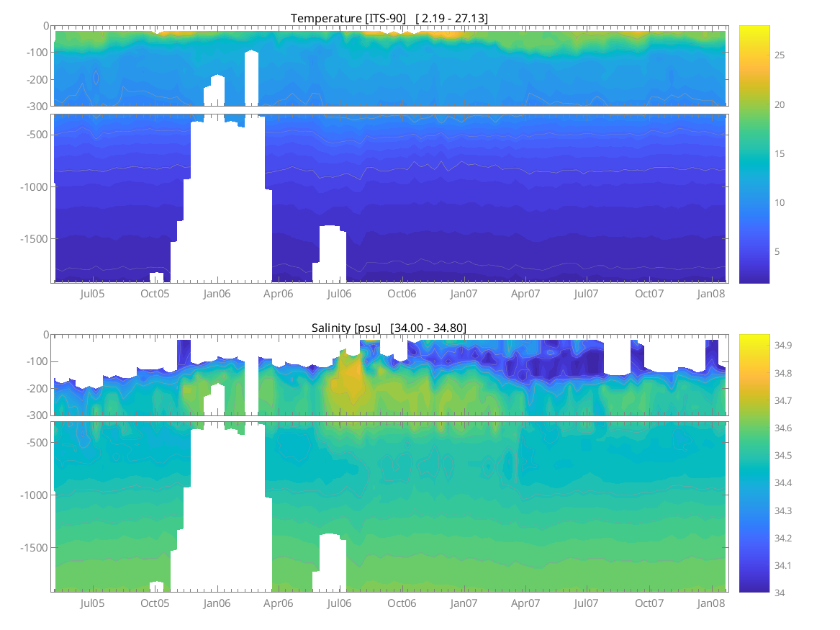Click Jan06 label under the temperature plot
This screenshot has height=630, width=840.
click(217, 294)
